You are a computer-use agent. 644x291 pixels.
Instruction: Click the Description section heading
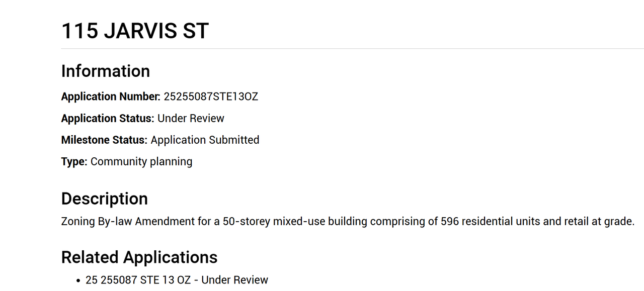pyautogui.click(x=105, y=199)
